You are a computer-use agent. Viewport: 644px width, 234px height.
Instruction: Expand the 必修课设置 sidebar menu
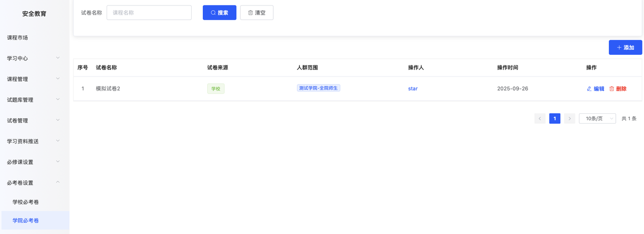click(x=34, y=162)
